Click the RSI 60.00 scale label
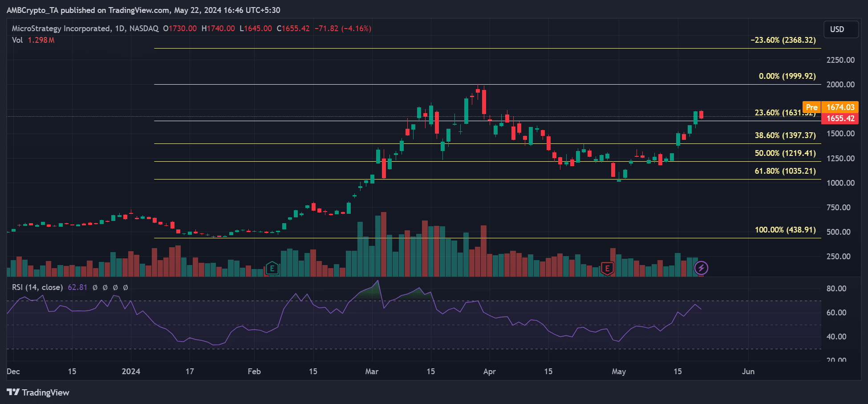The image size is (868, 404). [836, 313]
